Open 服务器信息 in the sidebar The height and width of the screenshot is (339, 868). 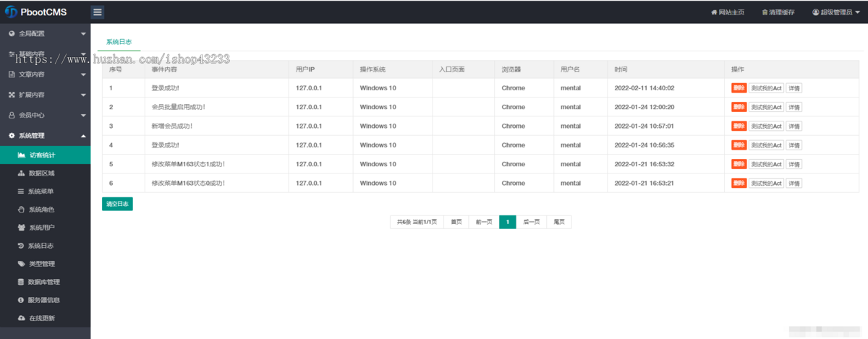(x=45, y=300)
